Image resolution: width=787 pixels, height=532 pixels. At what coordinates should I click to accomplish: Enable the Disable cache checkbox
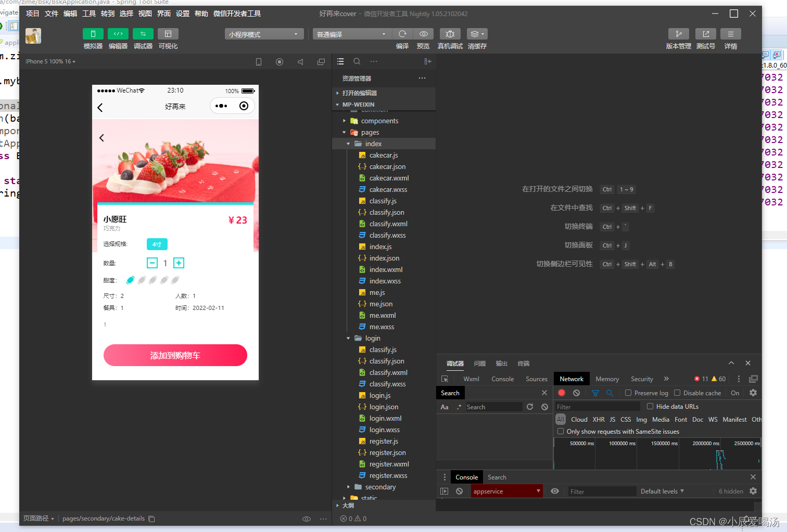(x=677, y=393)
